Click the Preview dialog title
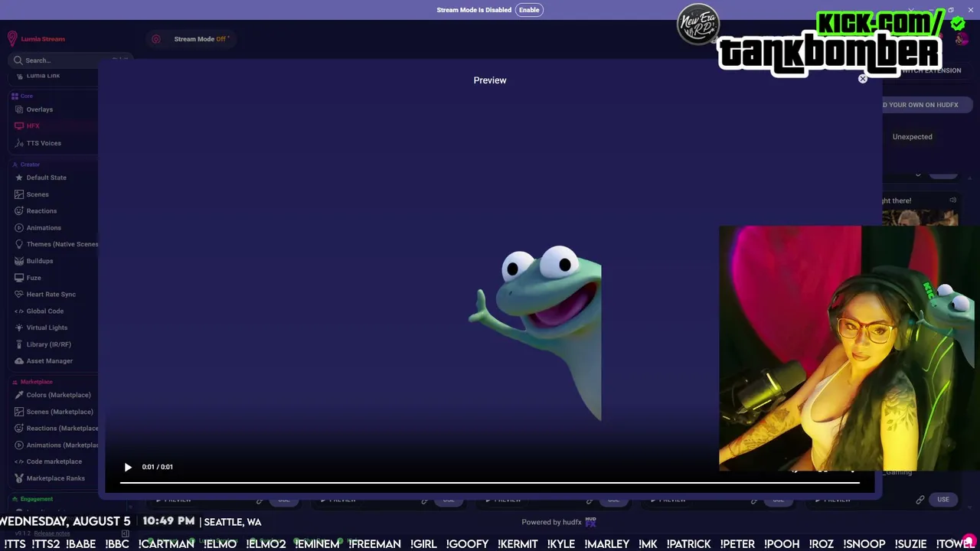Viewport: 980px width, 551px height. [490, 80]
